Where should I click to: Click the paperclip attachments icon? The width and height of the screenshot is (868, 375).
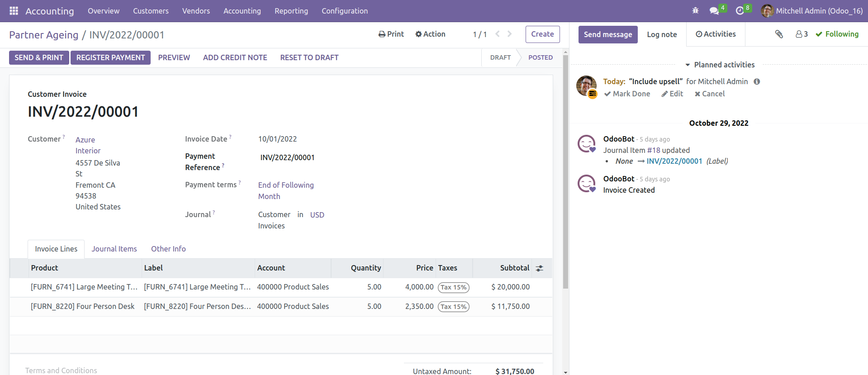point(779,34)
